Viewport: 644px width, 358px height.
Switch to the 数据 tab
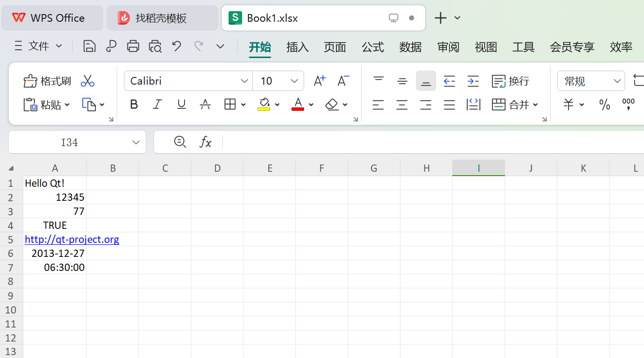(411, 47)
